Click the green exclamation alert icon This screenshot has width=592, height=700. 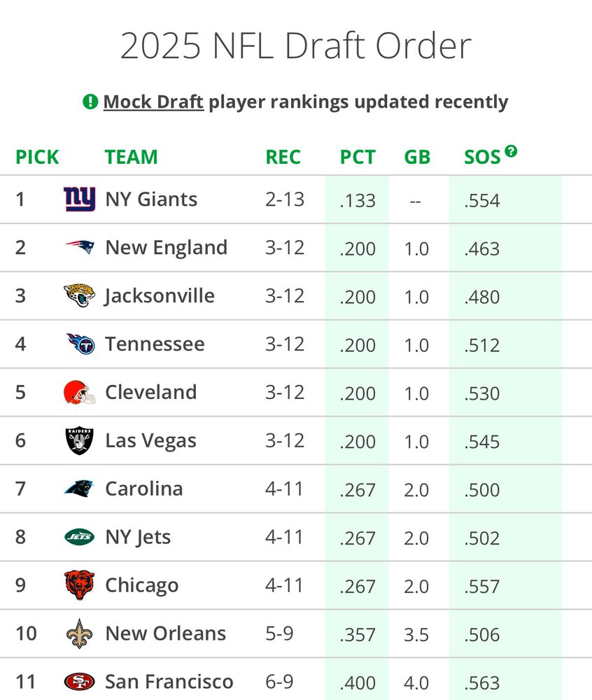pos(90,101)
